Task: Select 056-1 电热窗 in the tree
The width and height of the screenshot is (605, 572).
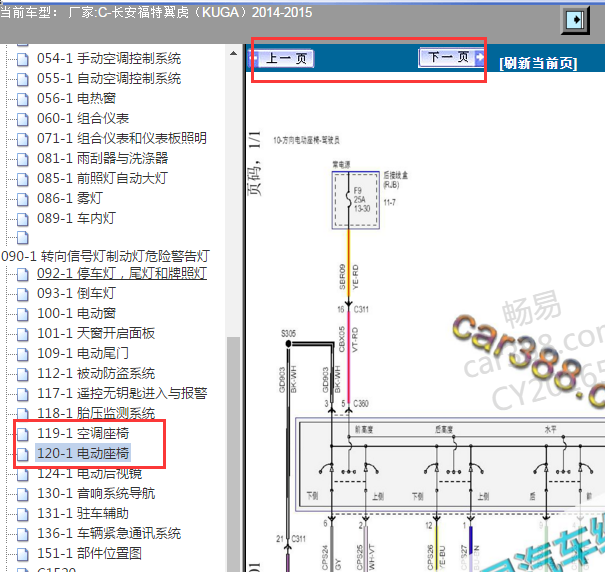Action: (x=76, y=98)
